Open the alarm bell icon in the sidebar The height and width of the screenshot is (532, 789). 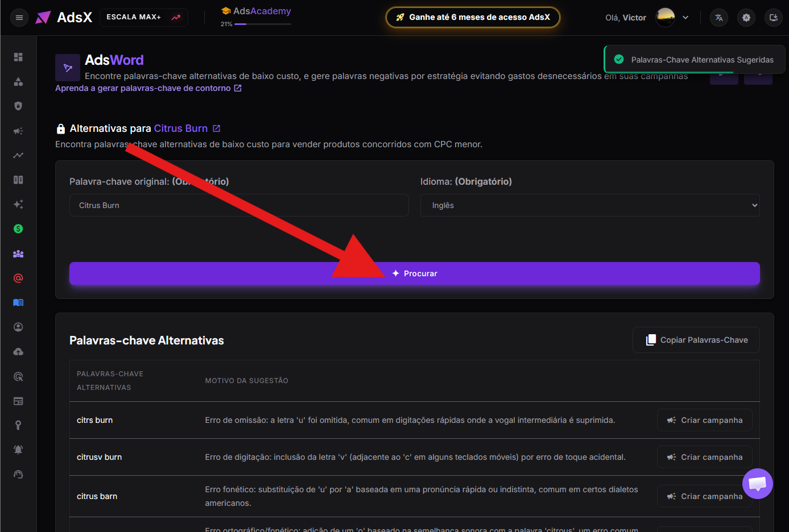pos(18,450)
